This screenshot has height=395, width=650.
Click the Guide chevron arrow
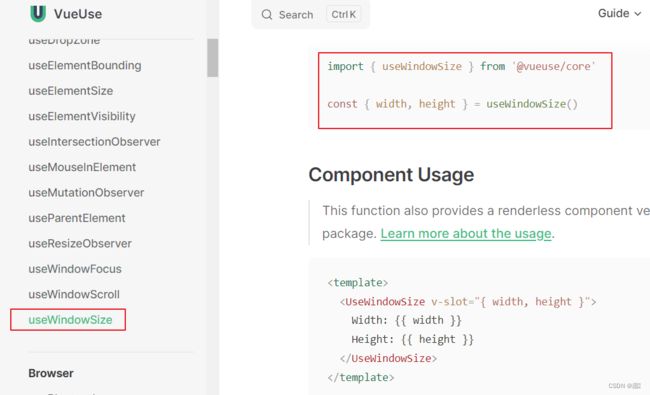click(x=638, y=14)
